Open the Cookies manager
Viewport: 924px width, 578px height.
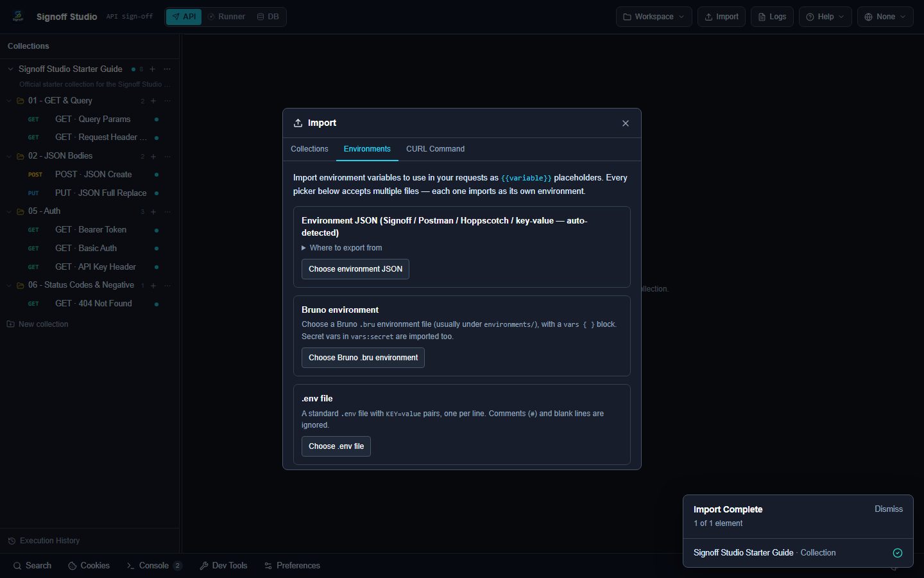tap(89, 566)
